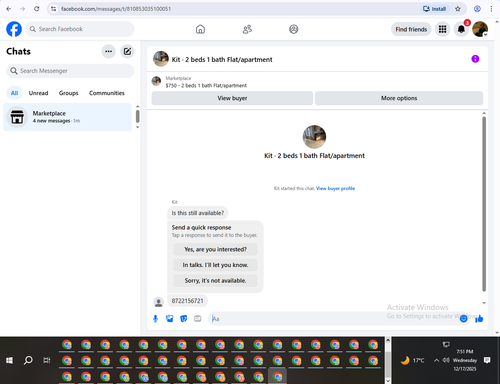Choose a sticker icon

[x=184, y=319]
